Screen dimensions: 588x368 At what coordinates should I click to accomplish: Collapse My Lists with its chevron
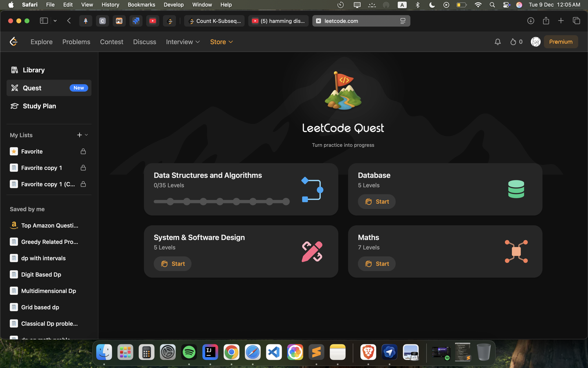pyautogui.click(x=87, y=135)
